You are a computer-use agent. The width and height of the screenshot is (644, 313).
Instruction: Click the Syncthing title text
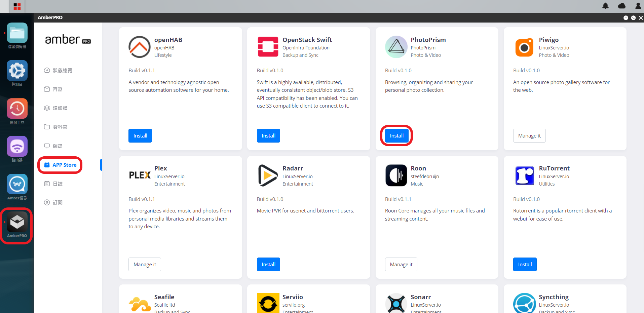[x=554, y=297]
